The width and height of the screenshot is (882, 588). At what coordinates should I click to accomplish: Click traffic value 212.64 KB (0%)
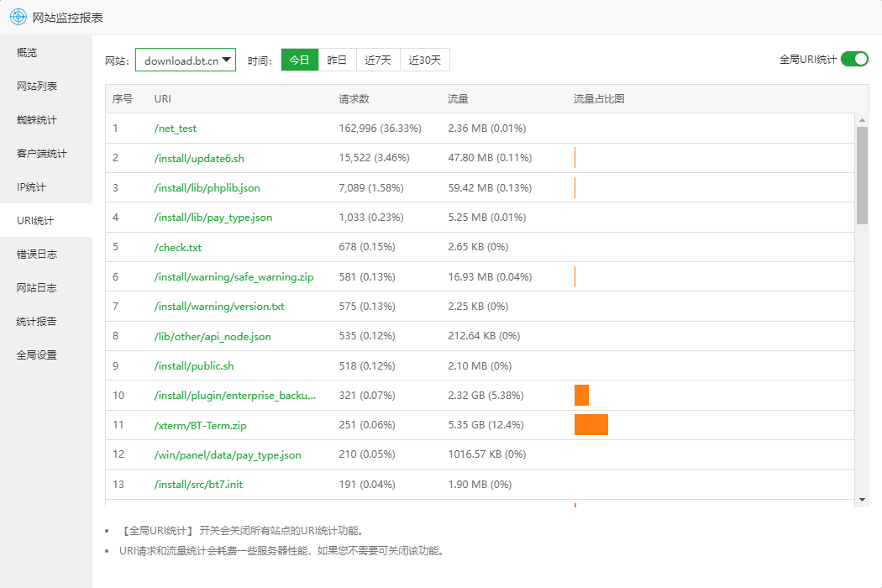[x=484, y=336]
